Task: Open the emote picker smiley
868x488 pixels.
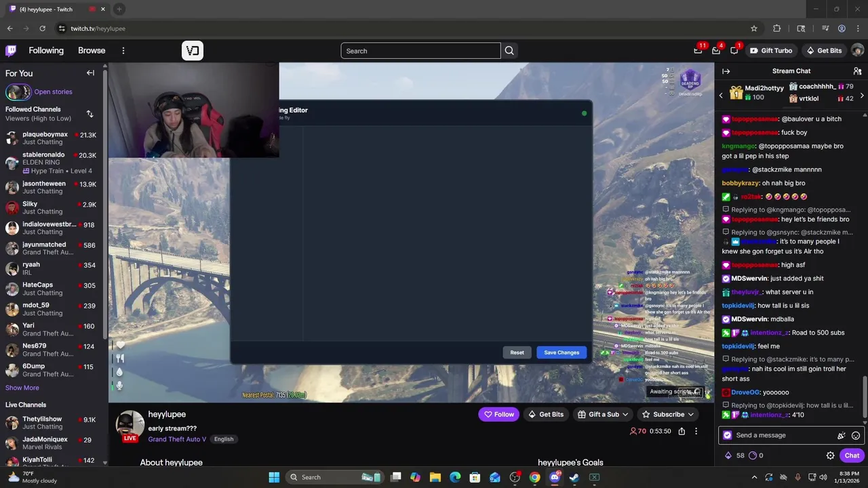Action: (856, 436)
